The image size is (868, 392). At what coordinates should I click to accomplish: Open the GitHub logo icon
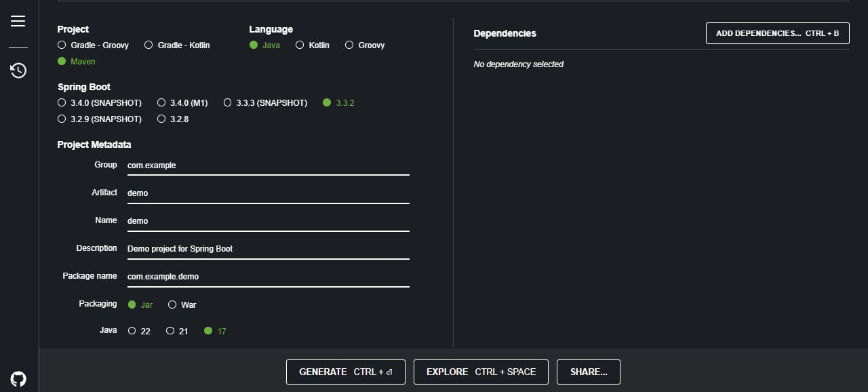(x=18, y=378)
